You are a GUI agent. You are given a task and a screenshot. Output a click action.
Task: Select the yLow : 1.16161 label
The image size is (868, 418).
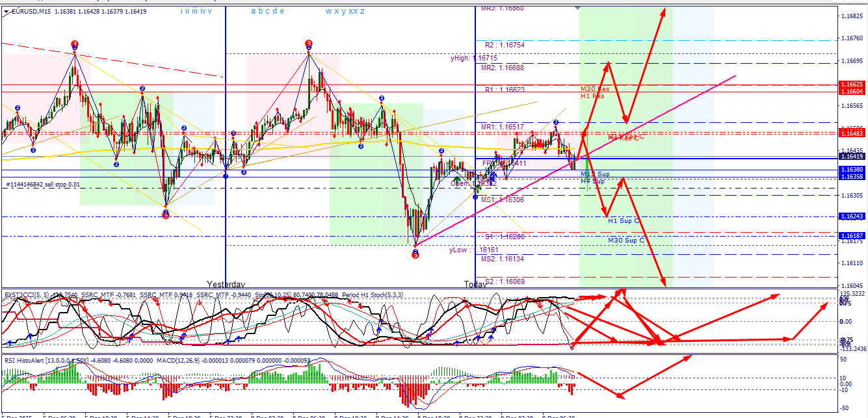coord(474,249)
